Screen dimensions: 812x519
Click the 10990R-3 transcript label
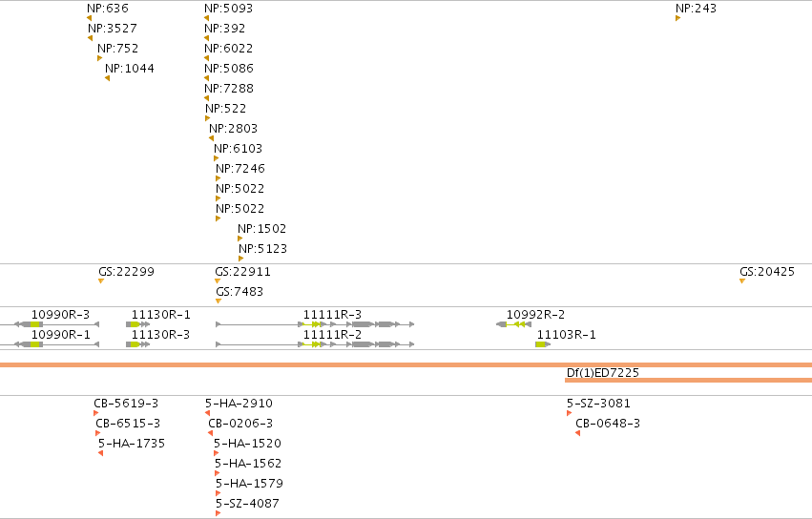pyautogui.click(x=60, y=315)
